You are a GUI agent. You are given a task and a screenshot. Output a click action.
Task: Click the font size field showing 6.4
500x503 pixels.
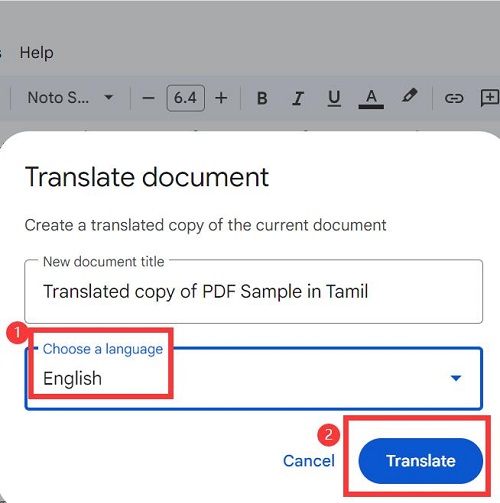(186, 98)
